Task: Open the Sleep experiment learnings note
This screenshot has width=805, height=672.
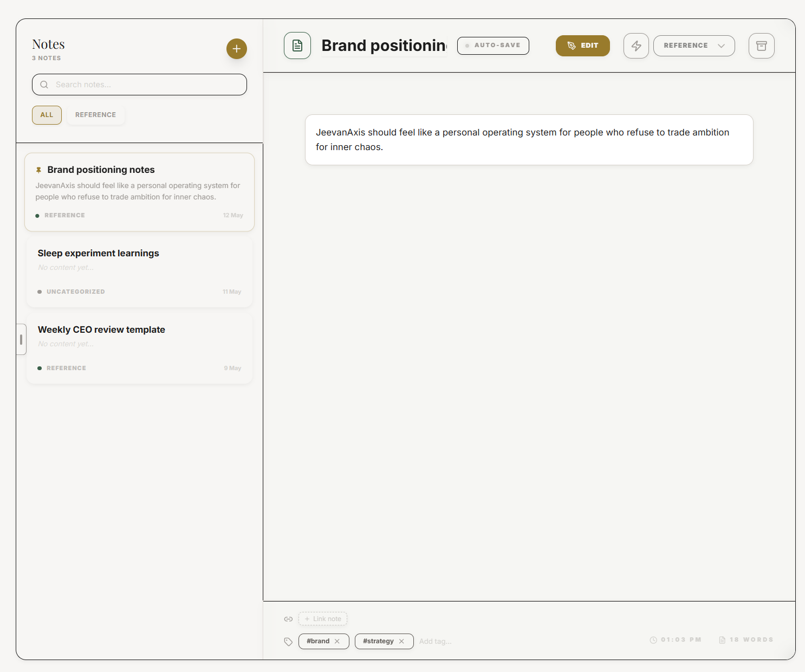Action: [139, 273]
